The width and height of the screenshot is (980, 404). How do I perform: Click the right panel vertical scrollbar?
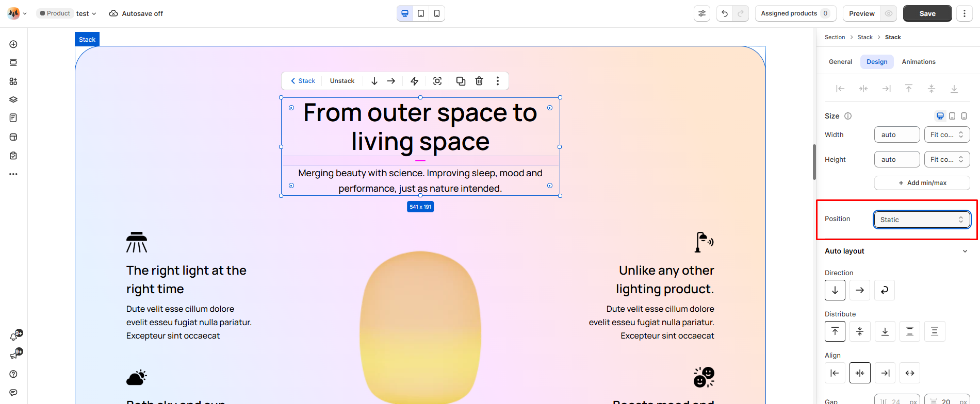click(814, 162)
